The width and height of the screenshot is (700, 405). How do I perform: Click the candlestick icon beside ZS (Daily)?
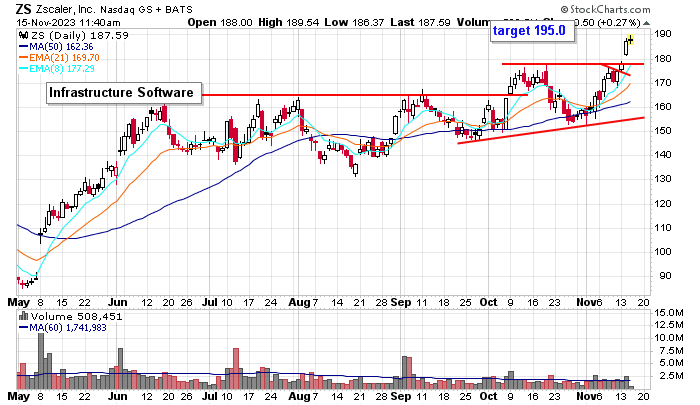coord(23,35)
